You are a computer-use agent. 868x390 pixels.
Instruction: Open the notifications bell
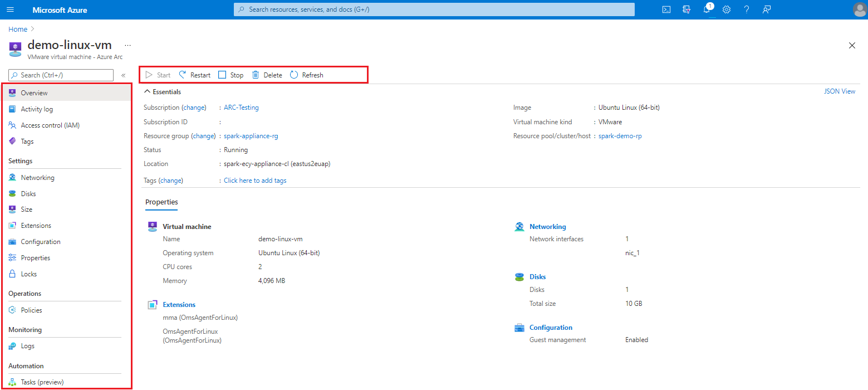click(707, 9)
